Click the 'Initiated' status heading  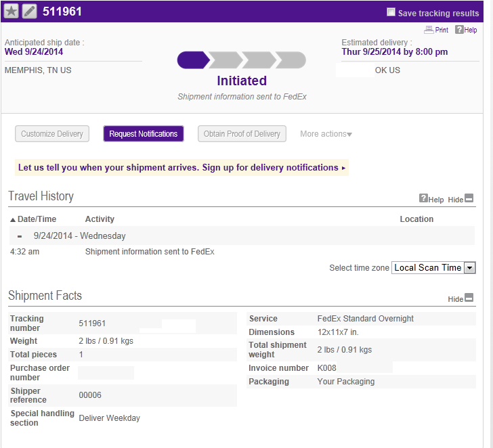click(242, 81)
